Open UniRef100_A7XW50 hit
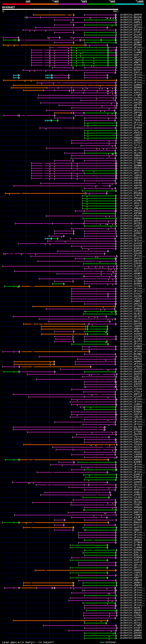The width and height of the screenshot is (146, 644). (131, 625)
